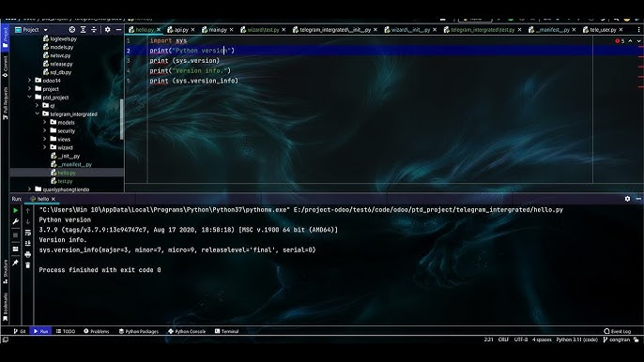Screen dimensions: 644x362
Task: Rerun hello with green play icon
Action: (x=15, y=211)
